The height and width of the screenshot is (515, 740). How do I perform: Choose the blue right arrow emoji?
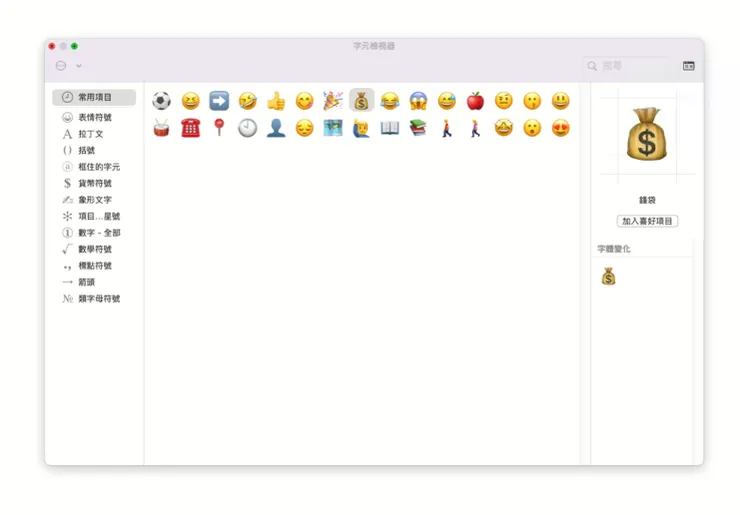pos(219,101)
